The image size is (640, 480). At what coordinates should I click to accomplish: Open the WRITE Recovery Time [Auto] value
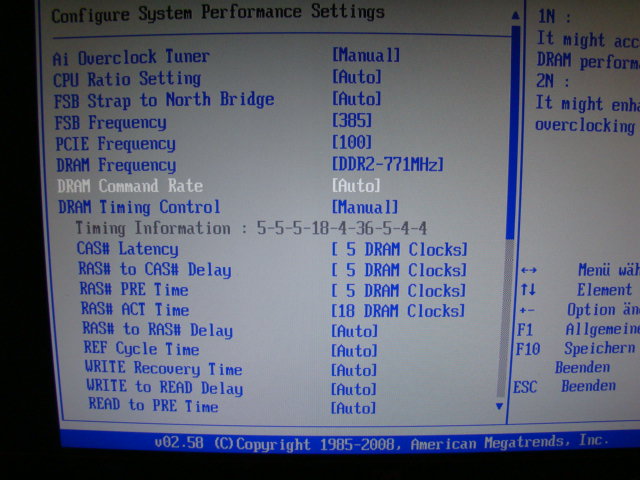pyautogui.click(x=353, y=370)
